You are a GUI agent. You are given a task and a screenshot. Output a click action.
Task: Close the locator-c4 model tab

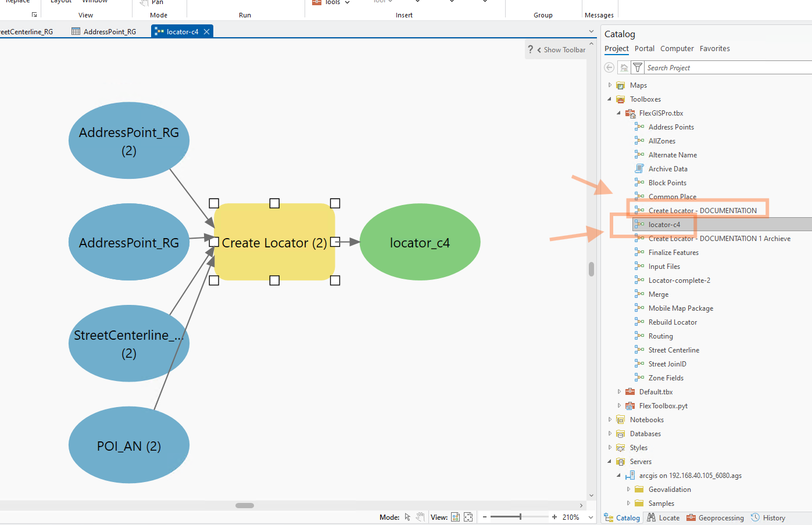coord(206,32)
